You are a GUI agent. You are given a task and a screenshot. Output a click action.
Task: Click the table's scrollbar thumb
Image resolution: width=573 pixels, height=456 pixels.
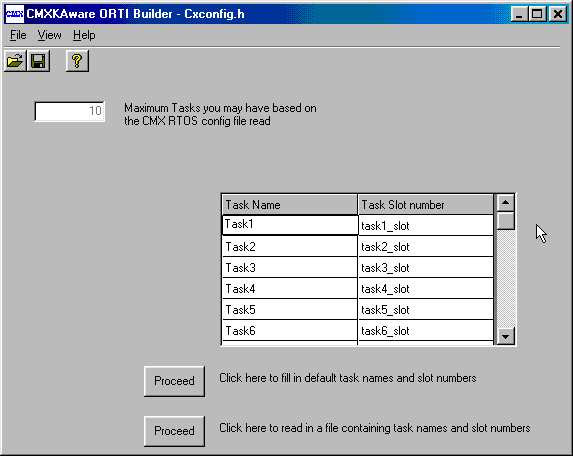point(506,221)
